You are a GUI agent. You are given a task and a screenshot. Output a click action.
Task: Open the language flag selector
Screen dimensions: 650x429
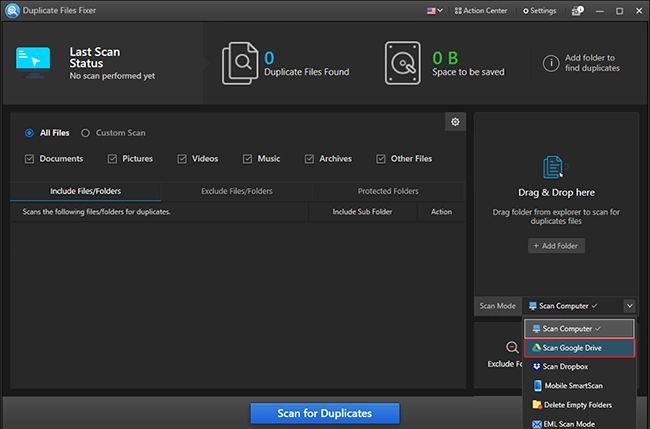point(434,11)
